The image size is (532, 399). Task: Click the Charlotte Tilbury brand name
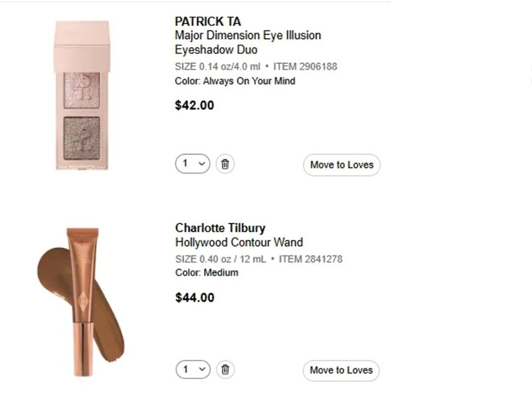pyautogui.click(x=220, y=228)
